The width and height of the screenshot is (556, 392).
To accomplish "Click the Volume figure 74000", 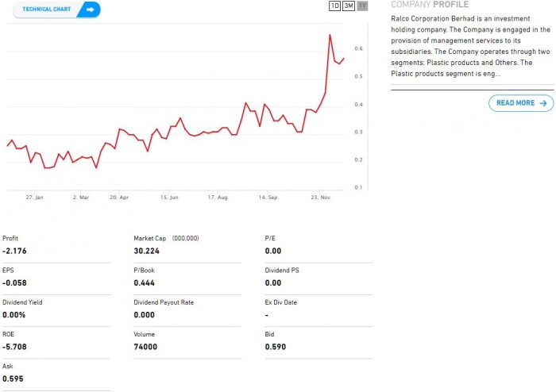I will click(x=145, y=347).
